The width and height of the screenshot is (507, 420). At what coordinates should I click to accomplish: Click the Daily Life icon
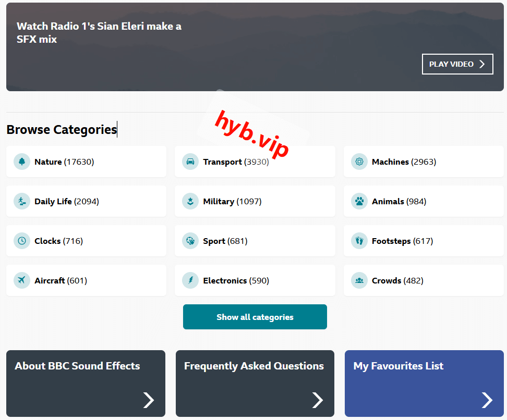pyautogui.click(x=22, y=201)
